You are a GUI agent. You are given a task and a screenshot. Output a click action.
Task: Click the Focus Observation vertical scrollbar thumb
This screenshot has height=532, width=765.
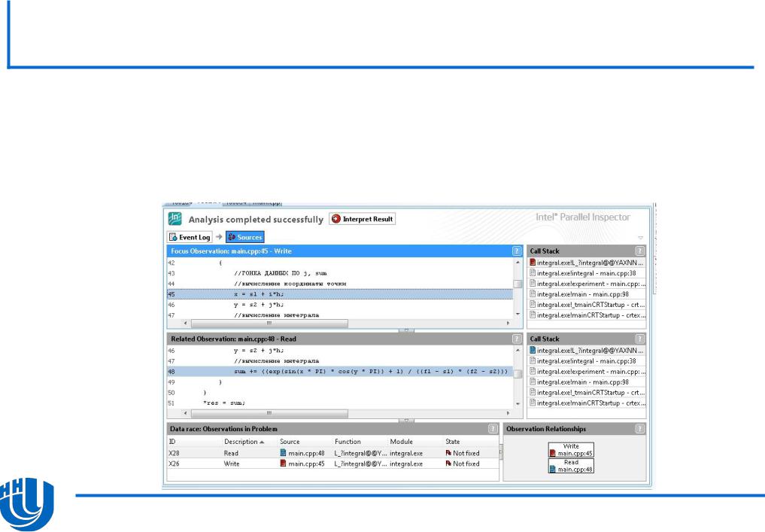(x=518, y=284)
